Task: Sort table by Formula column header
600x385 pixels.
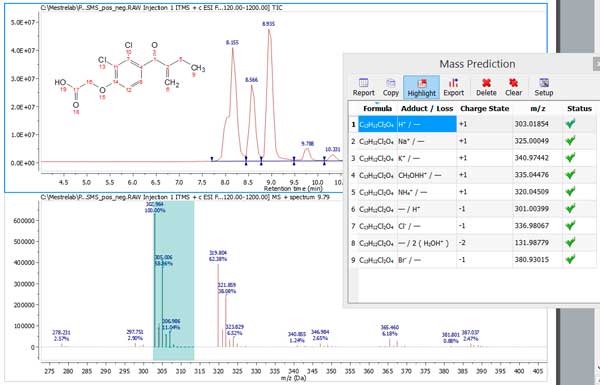Action: click(377, 109)
